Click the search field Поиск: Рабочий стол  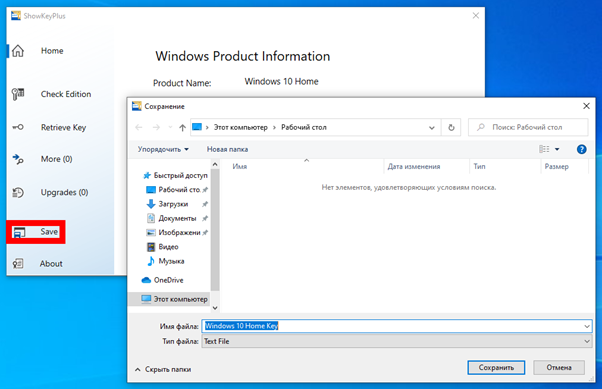[528, 127]
